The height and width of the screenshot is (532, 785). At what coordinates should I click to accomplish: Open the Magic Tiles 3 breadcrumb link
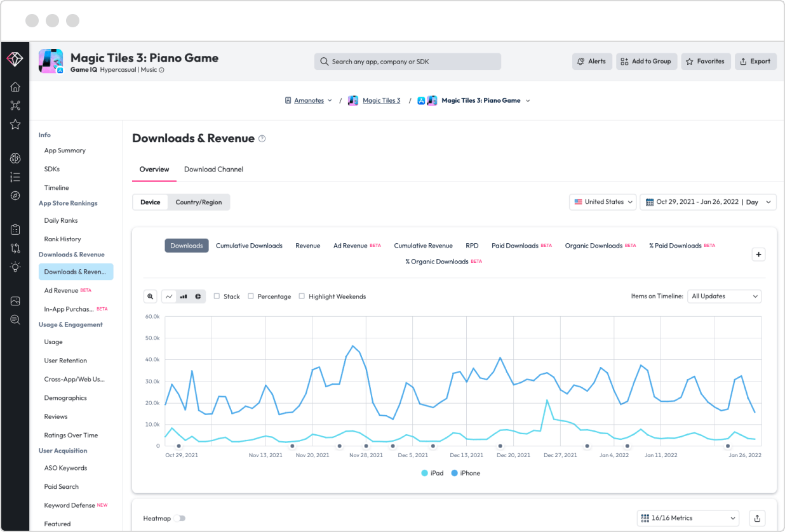pyautogui.click(x=381, y=101)
